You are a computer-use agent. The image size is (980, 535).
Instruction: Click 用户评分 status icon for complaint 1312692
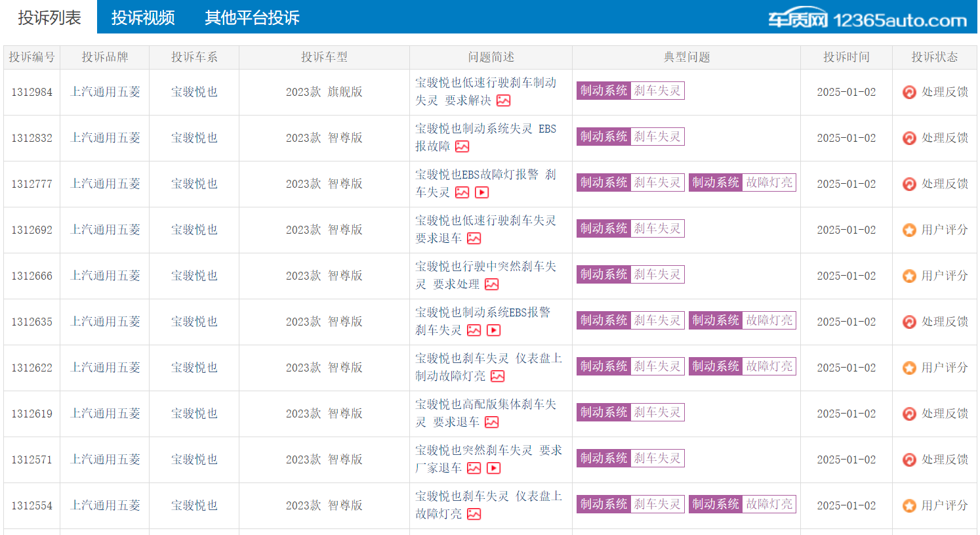pyautogui.click(x=909, y=230)
